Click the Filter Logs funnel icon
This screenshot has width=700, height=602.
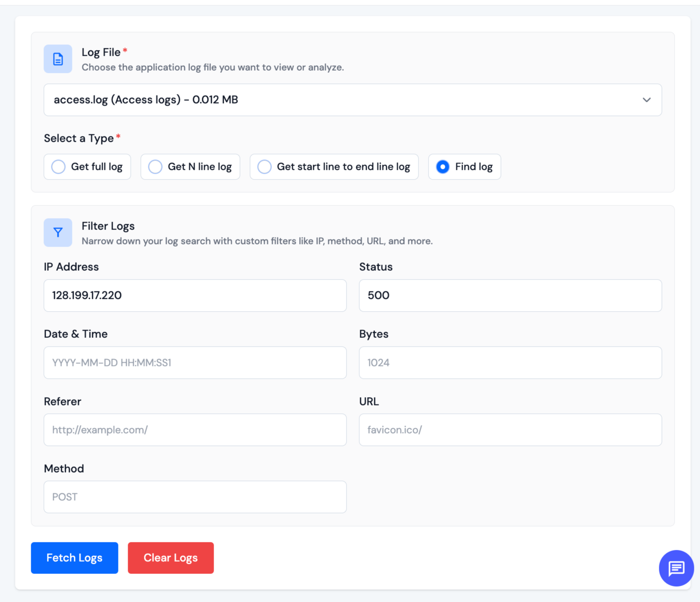[x=58, y=233]
